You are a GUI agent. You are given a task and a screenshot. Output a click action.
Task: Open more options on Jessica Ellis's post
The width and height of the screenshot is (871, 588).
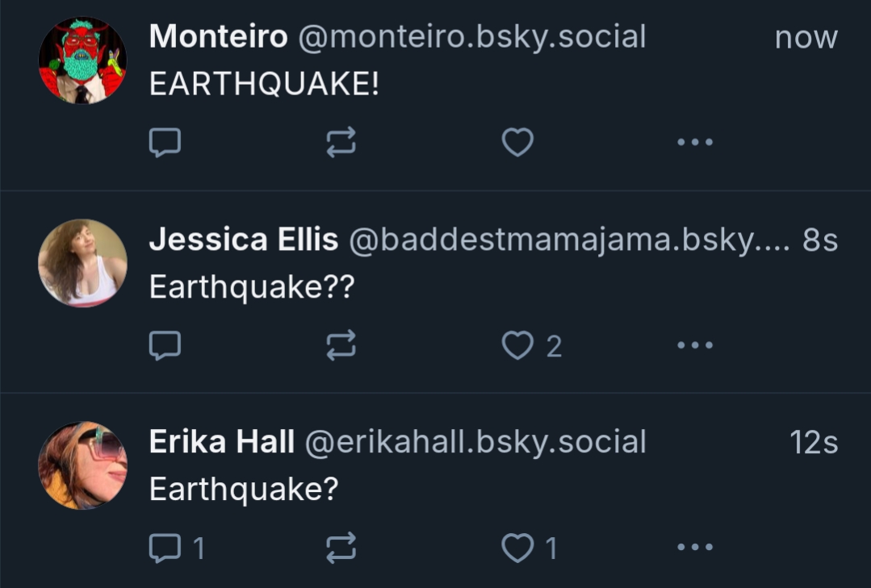point(694,346)
